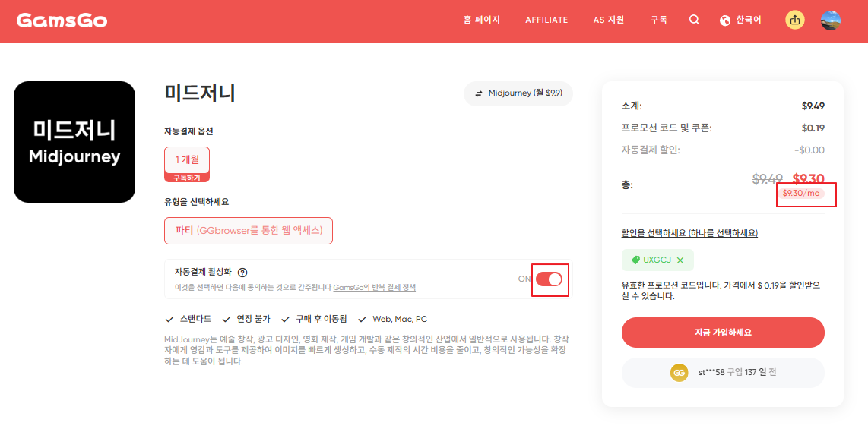Click the 구매 후 이동됨 feature label
Screen dimensions: 868x432
click(321, 319)
